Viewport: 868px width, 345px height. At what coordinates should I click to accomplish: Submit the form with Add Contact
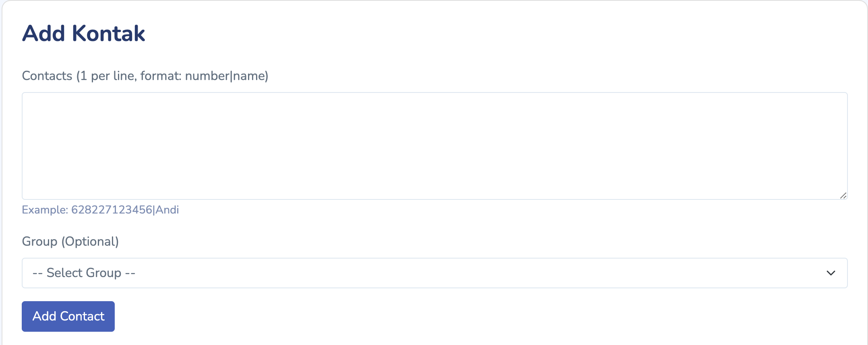[68, 316]
